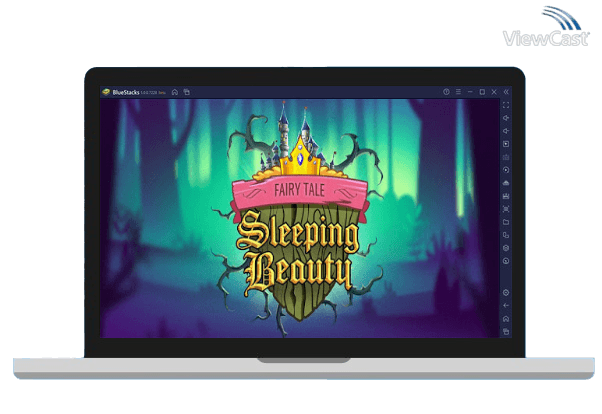Open the BlueStacks hamburger menu
Screen dimensions: 602x414
click(458, 92)
